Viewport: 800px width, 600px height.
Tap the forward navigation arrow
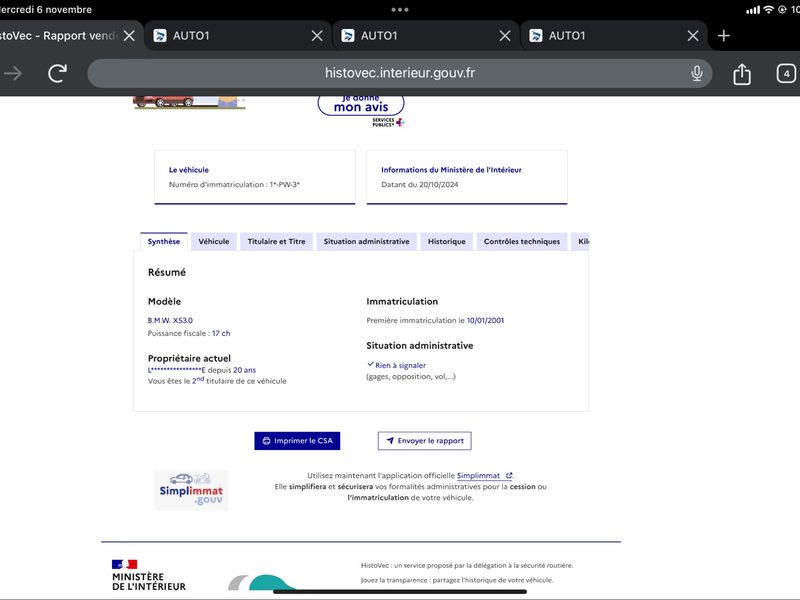coord(13,73)
